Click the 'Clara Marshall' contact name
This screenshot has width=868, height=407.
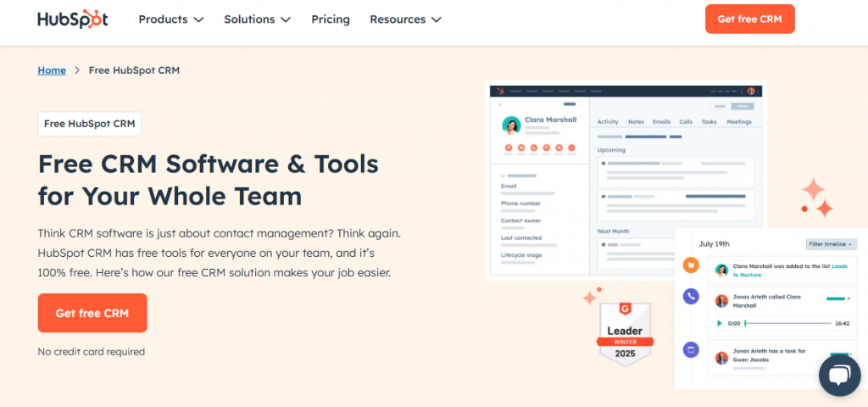[550, 120]
